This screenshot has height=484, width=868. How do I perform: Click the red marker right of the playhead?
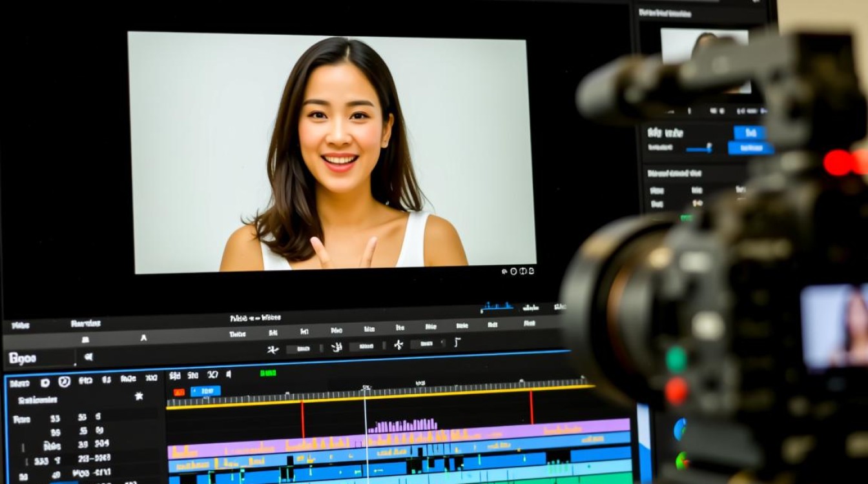coord(532,407)
